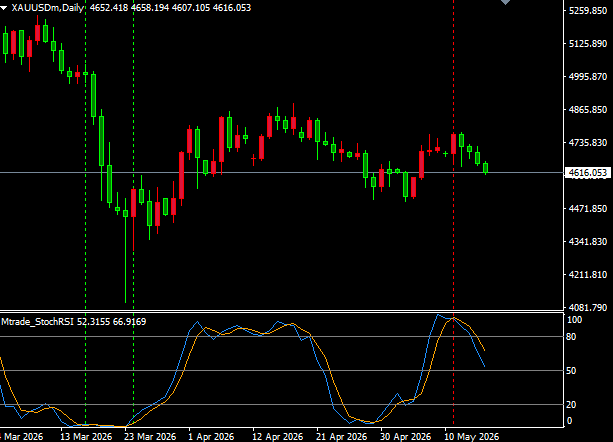Click price scale value 4735.830
This screenshot has height=442, width=613.
pyautogui.click(x=588, y=143)
